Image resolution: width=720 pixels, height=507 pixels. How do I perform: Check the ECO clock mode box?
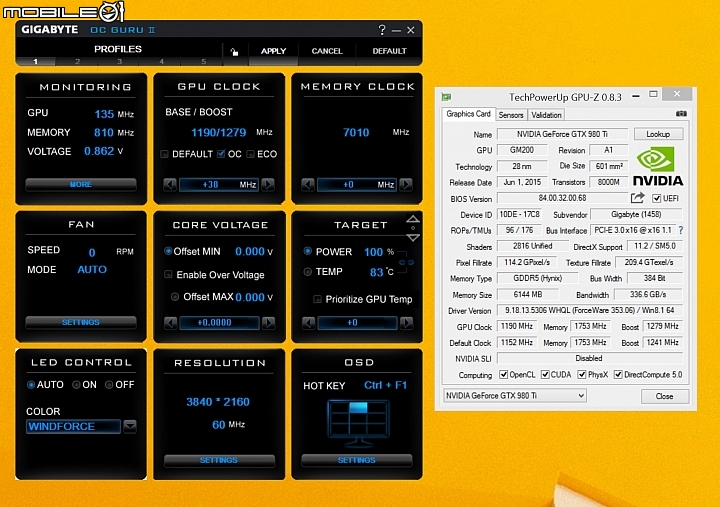click(x=250, y=154)
